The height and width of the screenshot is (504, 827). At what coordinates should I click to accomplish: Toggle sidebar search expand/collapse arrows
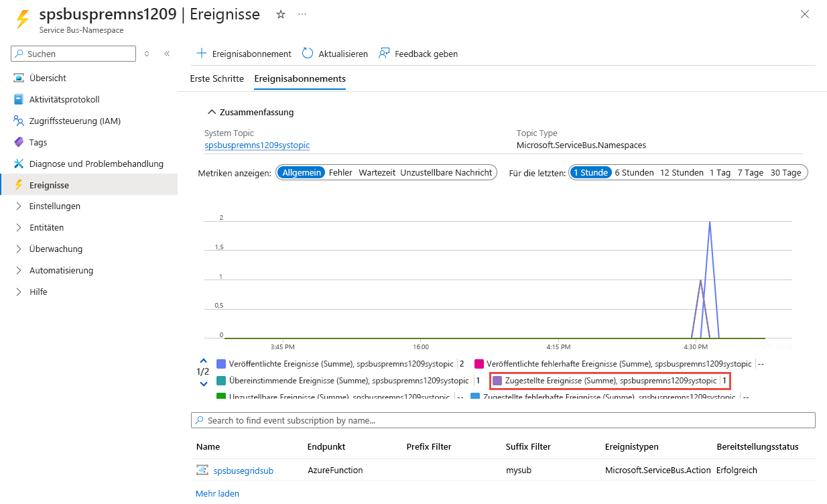(x=147, y=54)
